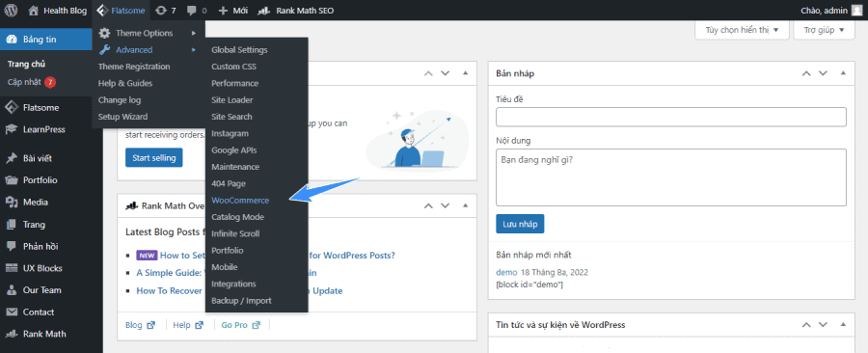Expand Trợ giúp help dropdown
Viewport: 868px width, 353px height.
824,30
